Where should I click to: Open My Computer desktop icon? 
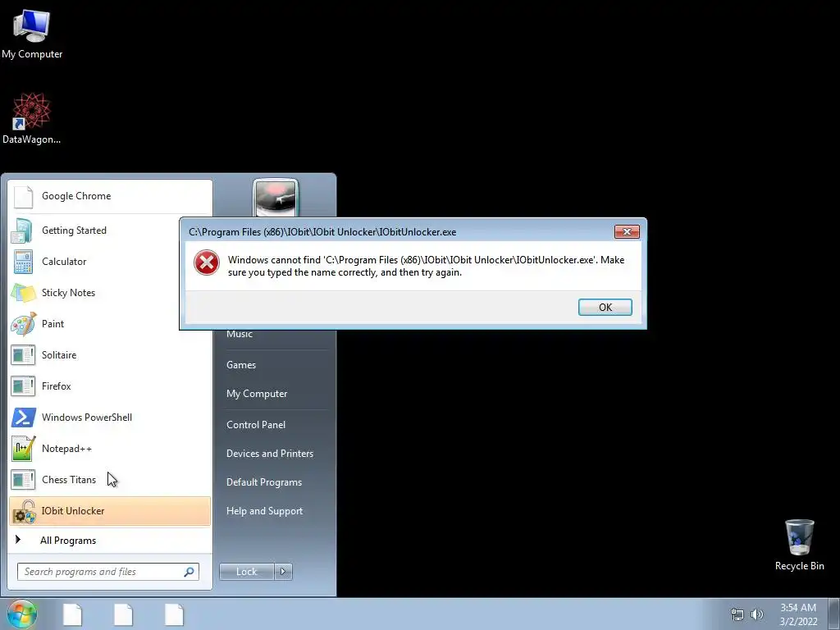(32, 33)
